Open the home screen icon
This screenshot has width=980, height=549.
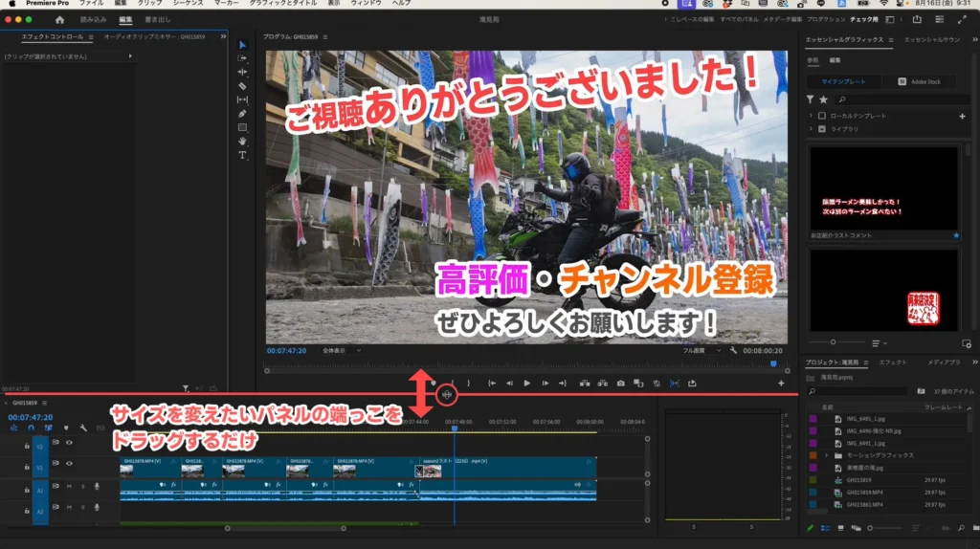pyautogui.click(x=60, y=19)
